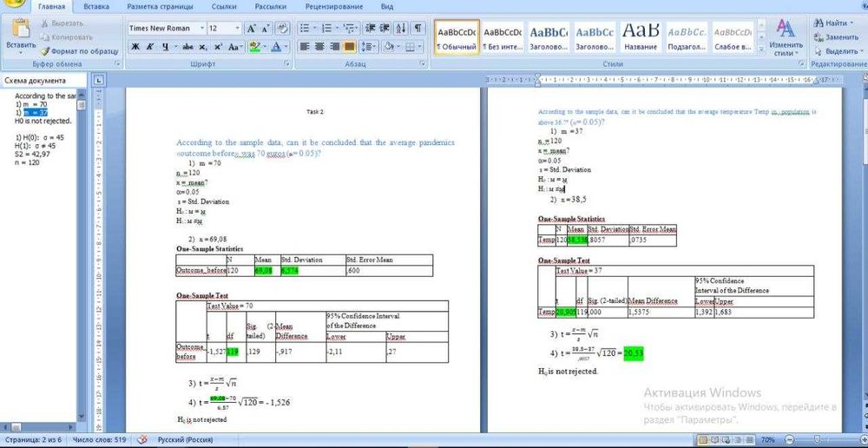Apply the font color (A) swatch
This screenshot has width=868, height=448.
click(276, 47)
